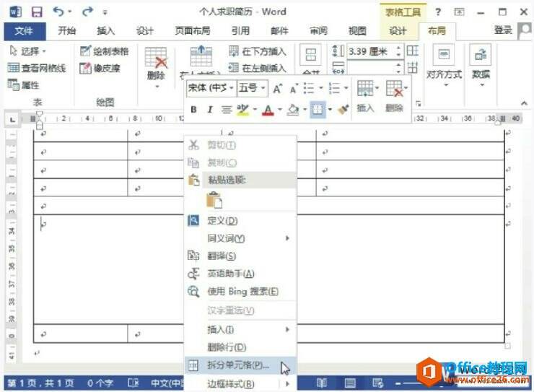The width and height of the screenshot is (534, 392).
Task: Shrink font size in mini toolbar
Action: (294, 89)
